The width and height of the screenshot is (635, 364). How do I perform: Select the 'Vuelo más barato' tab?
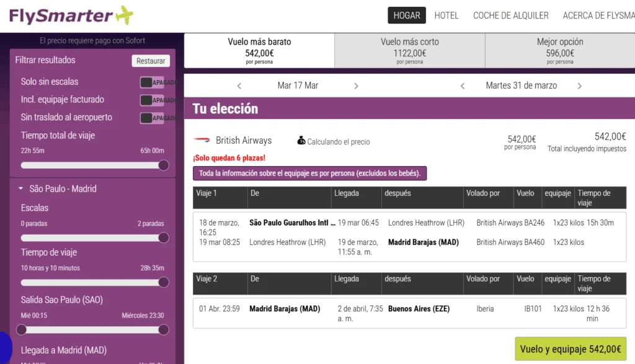(x=259, y=50)
